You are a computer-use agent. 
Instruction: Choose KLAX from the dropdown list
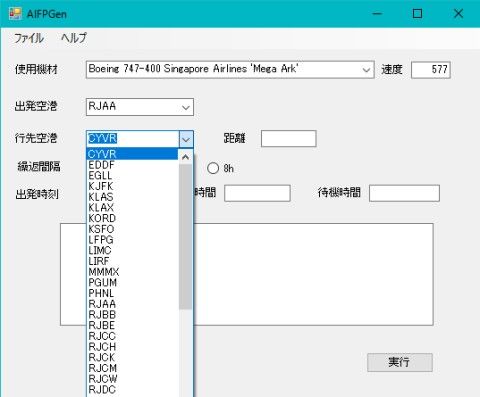[x=132, y=208]
